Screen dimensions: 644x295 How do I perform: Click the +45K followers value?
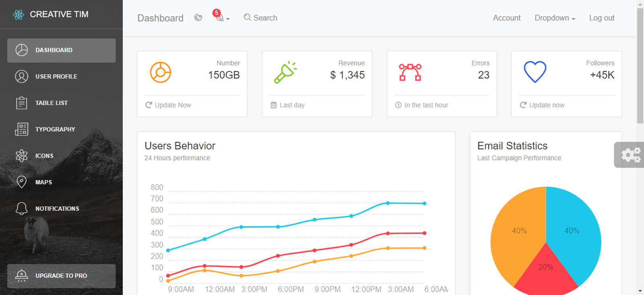coord(602,75)
